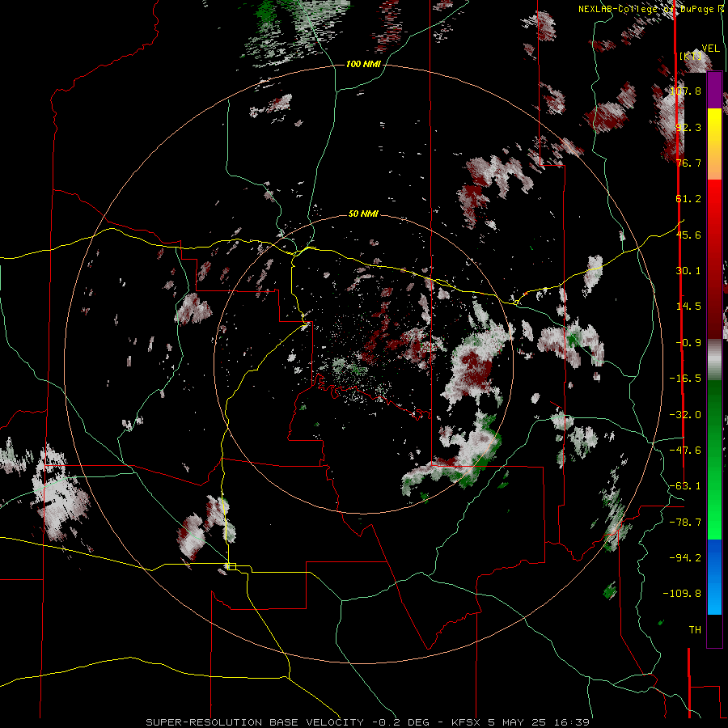The image size is (728, 728).
Task: Select the -47.6 value on velocity scale
Action: click(685, 451)
